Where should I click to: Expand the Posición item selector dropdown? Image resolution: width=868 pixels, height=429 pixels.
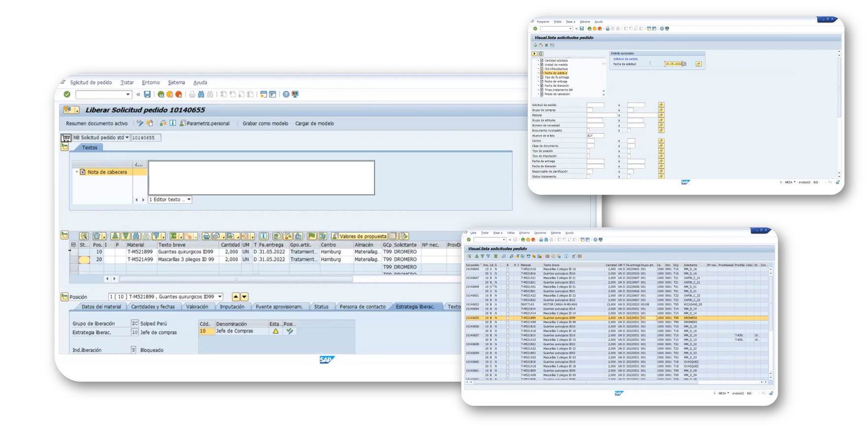click(x=220, y=297)
